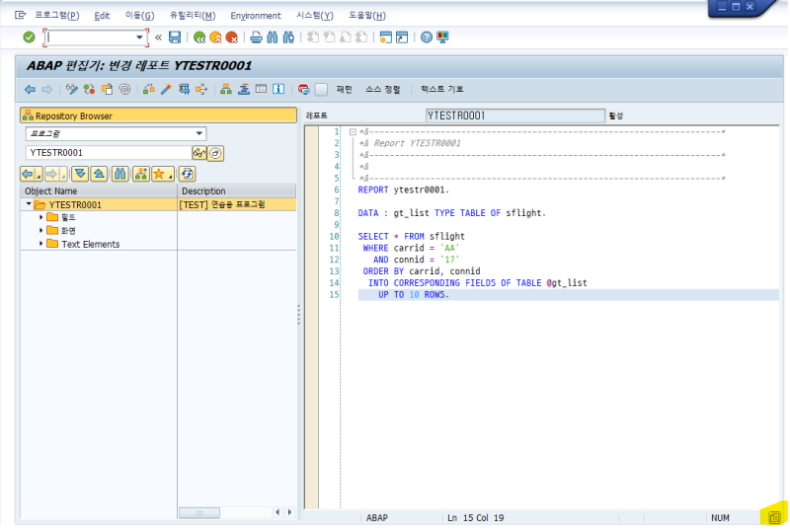Click the window icon next to the Display glasses
This screenshot has width=790, height=532.
(x=215, y=153)
